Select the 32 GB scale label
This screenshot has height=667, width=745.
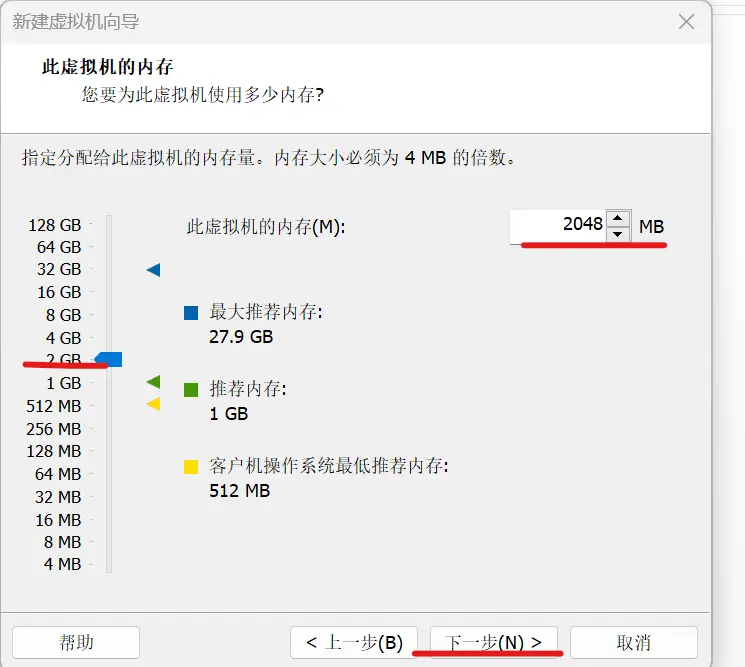coord(59,269)
